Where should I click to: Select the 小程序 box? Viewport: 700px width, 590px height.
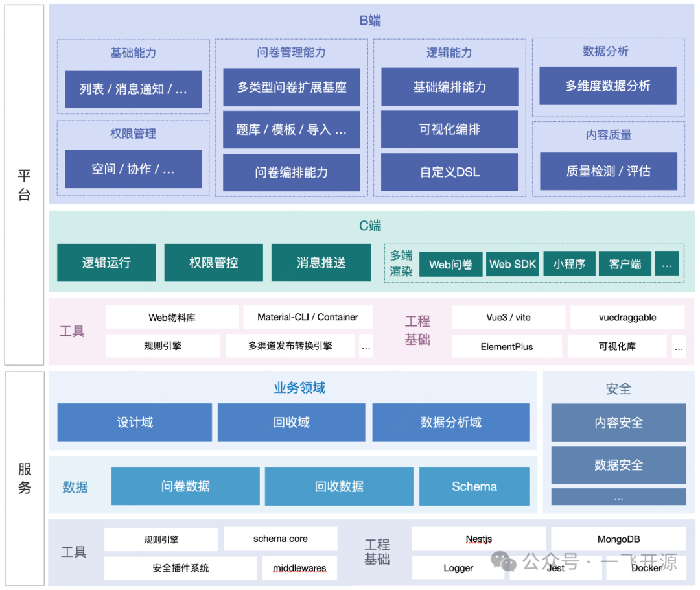[x=569, y=264]
